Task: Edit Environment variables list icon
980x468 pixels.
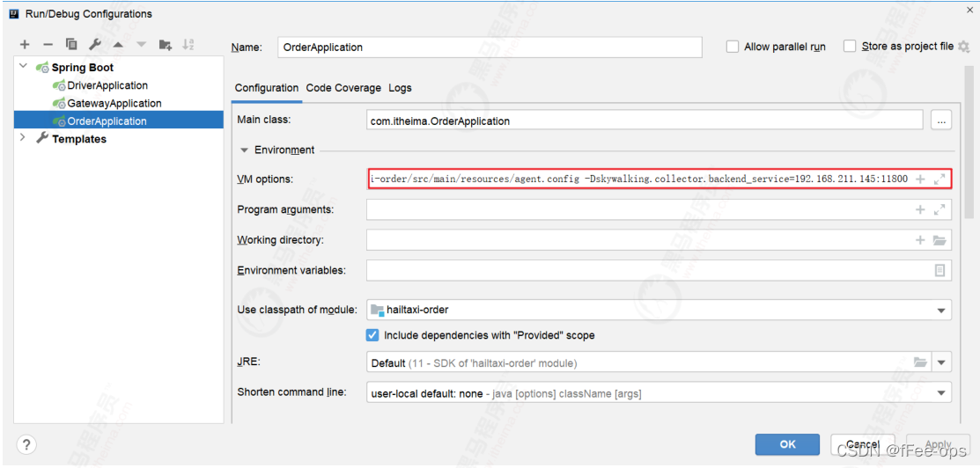Action: (939, 271)
